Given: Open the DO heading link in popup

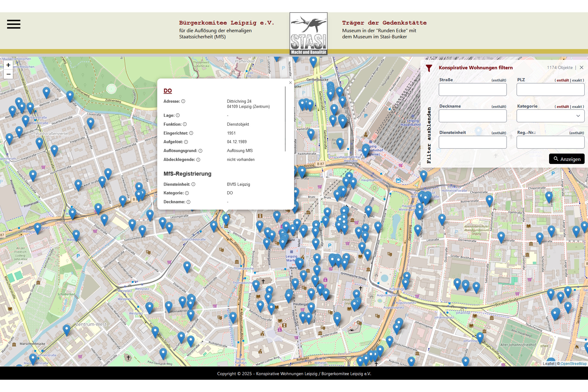Looking at the screenshot, I should coord(168,91).
